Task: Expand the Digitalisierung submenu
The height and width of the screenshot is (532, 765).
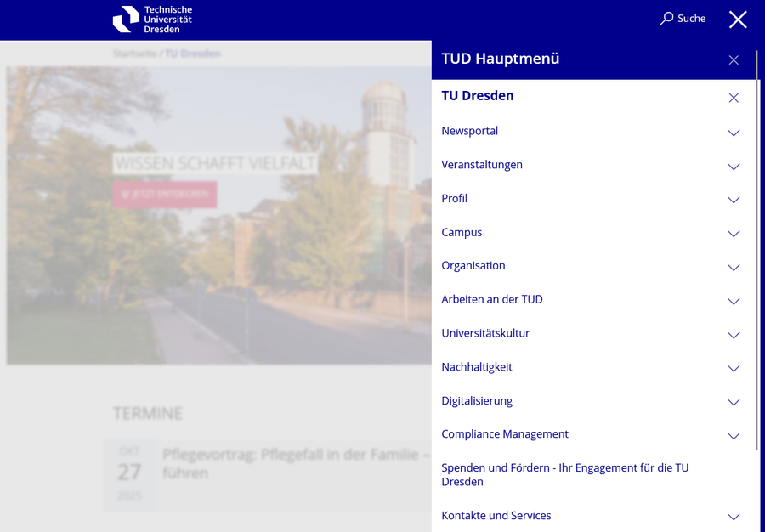Action: [x=734, y=402]
